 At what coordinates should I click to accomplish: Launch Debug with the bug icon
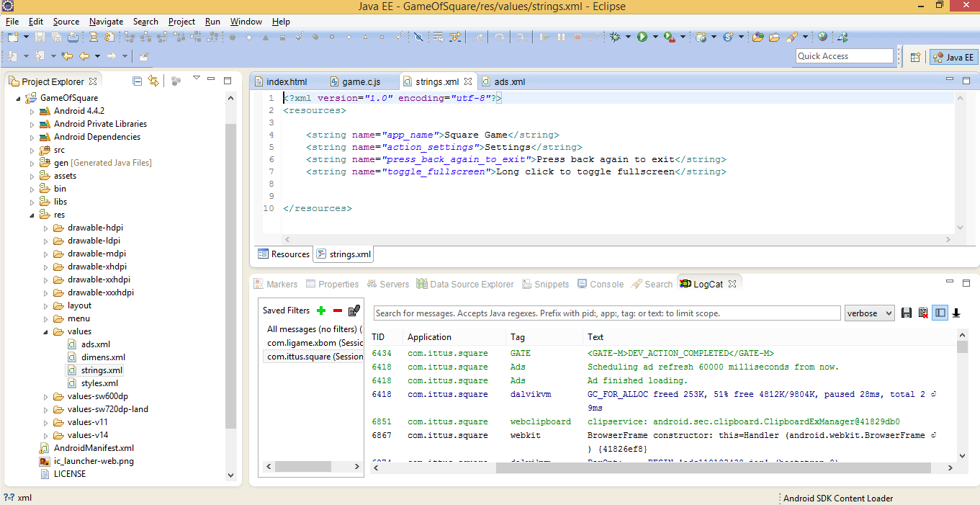[614, 37]
